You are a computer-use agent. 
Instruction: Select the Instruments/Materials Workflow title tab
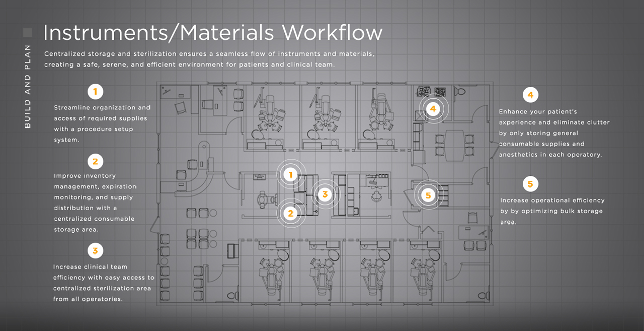[213, 32]
